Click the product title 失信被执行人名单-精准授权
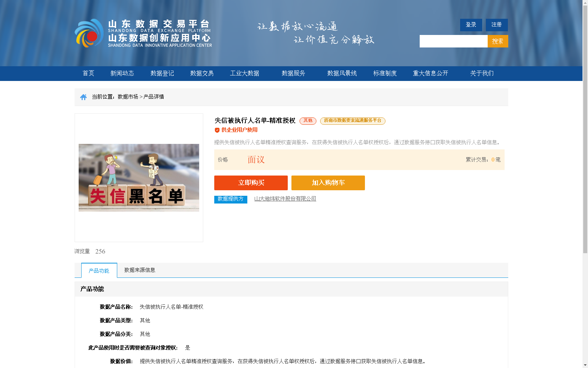588x368 pixels. point(255,121)
